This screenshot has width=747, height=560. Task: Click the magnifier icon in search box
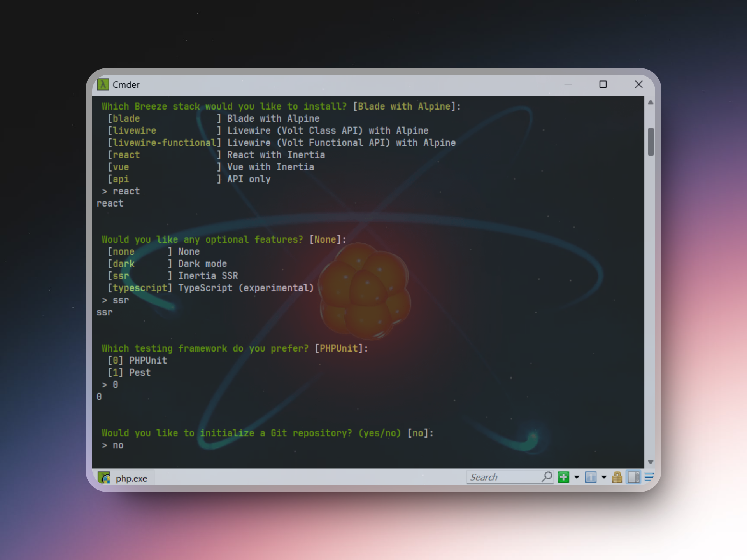coord(547,477)
